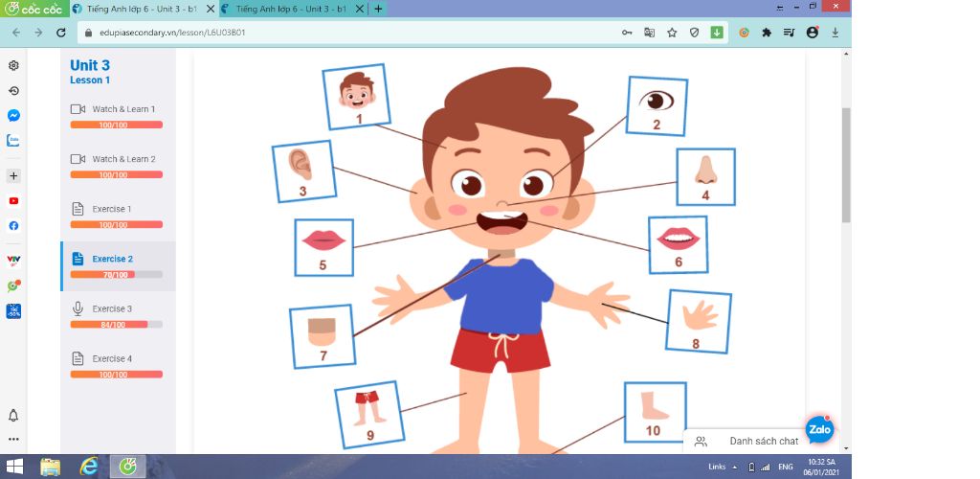The image size is (980, 479).
Task: Switch ENG input language in tray
Action: 786,468
